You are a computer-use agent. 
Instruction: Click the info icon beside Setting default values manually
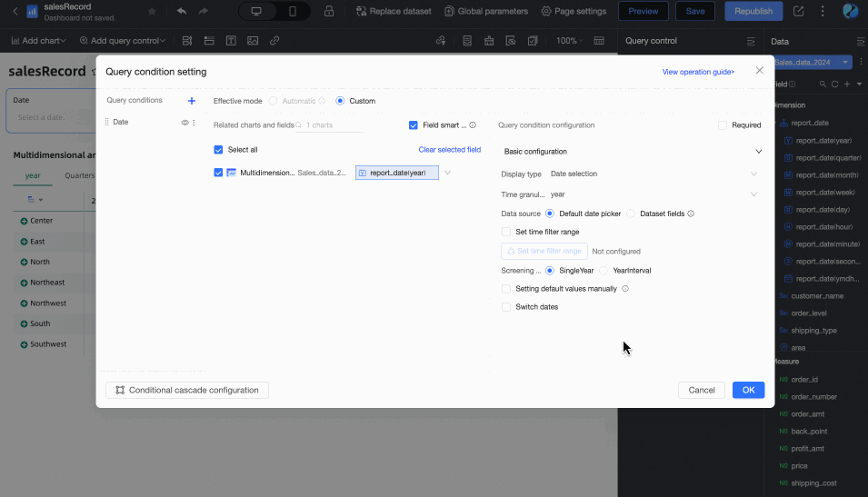point(625,288)
